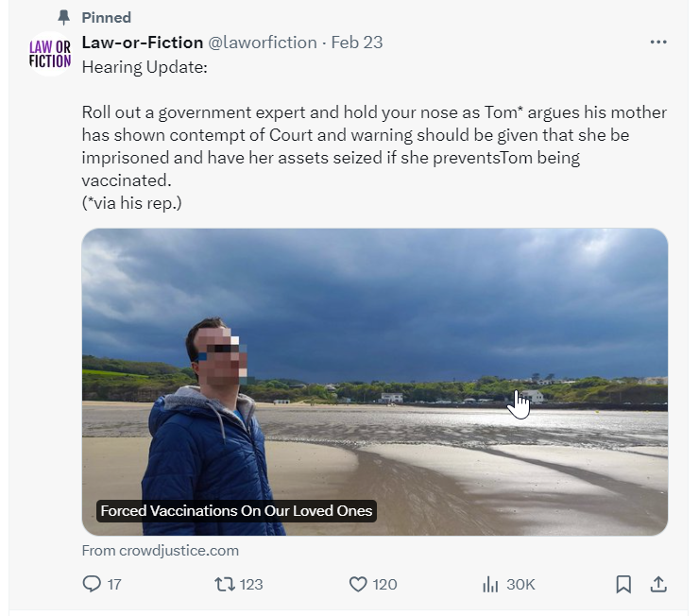This screenshot has width=699, height=616.
Task: Open the beach photo link preview card
Action: coord(374,382)
